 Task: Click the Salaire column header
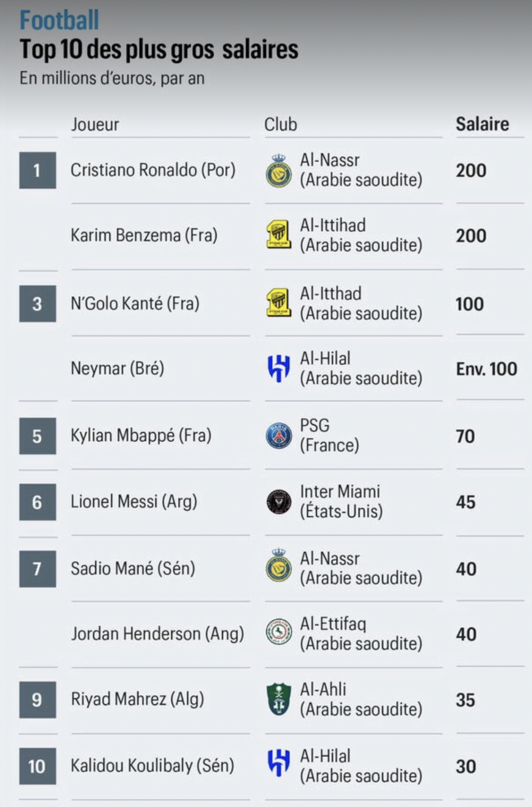pyautogui.click(x=482, y=125)
